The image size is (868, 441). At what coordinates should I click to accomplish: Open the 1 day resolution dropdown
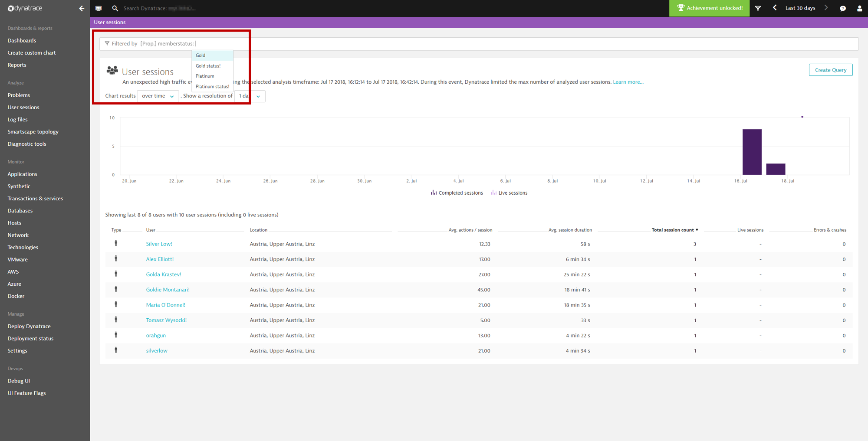tap(250, 96)
